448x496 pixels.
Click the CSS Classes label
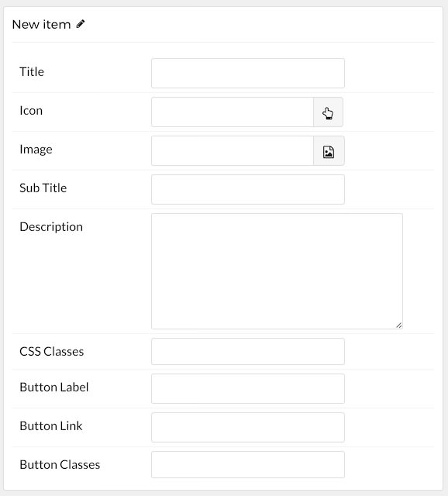[x=52, y=352]
